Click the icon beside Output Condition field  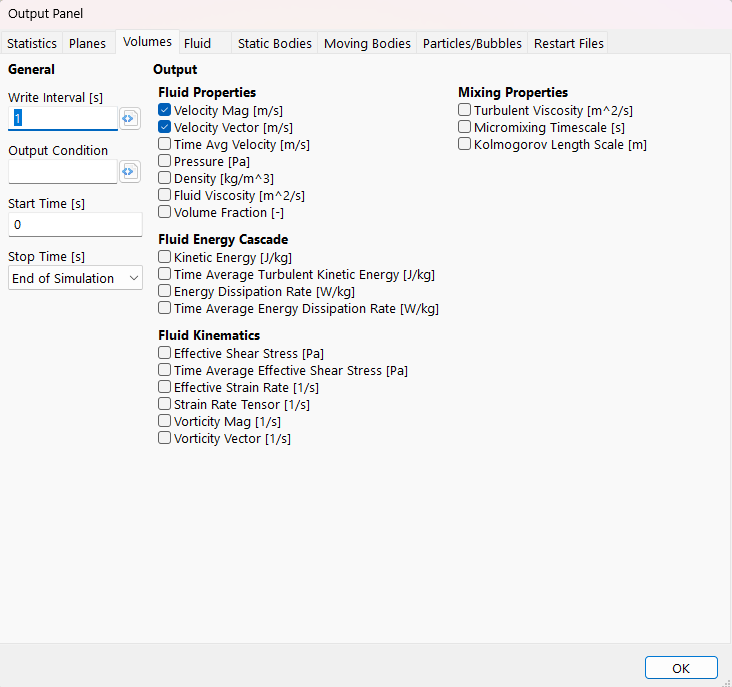click(129, 172)
